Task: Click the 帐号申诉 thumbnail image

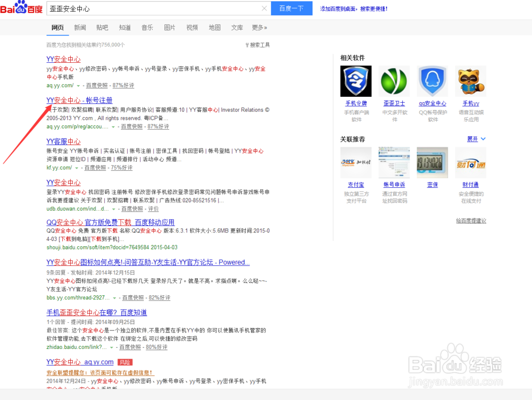Action: pyautogui.click(x=394, y=163)
